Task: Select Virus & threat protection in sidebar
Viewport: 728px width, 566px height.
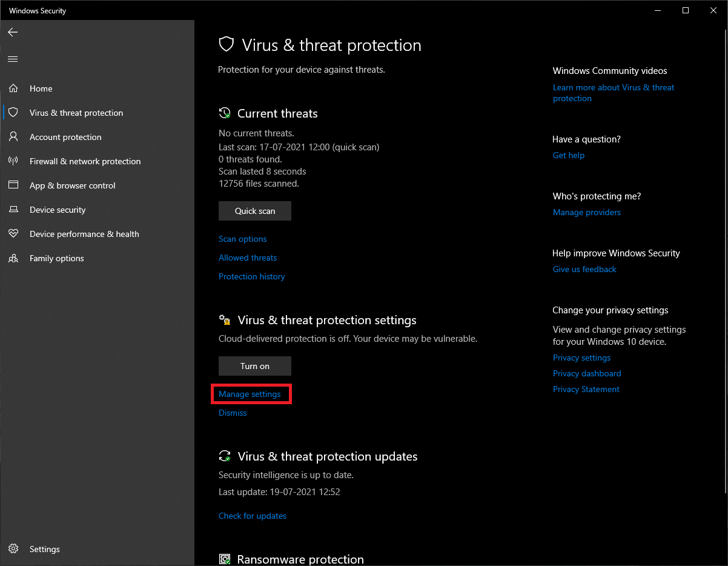Action: point(76,113)
